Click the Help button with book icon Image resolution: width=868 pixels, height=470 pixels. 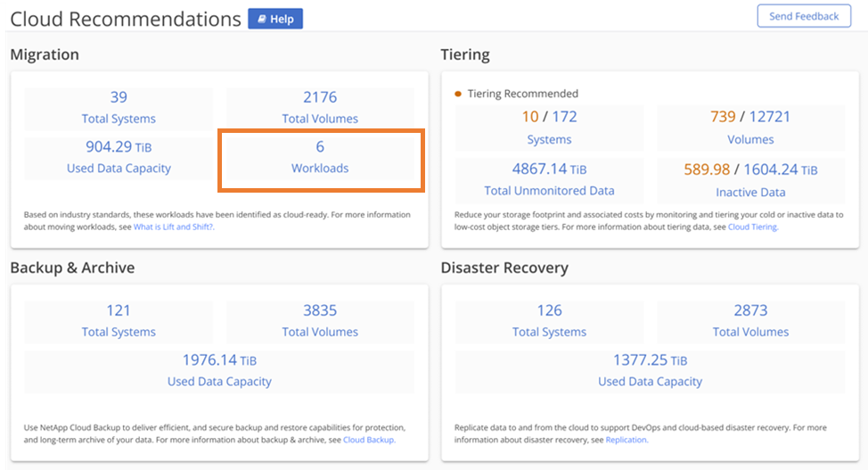(275, 19)
